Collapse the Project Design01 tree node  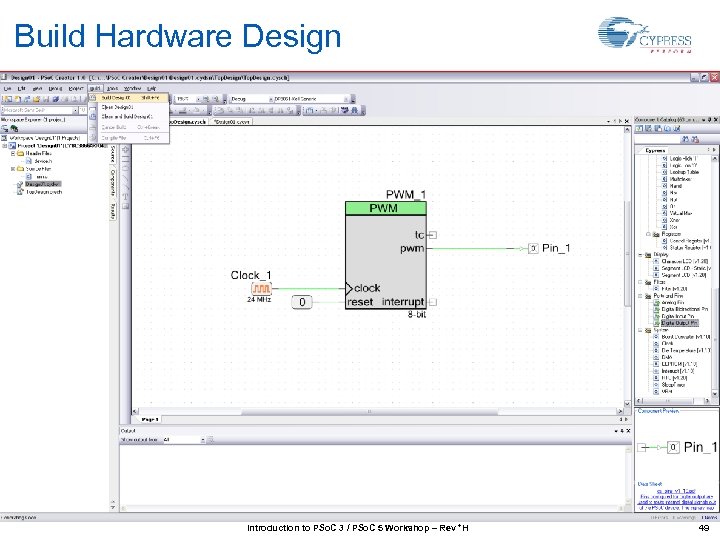(x=5, y=146)
